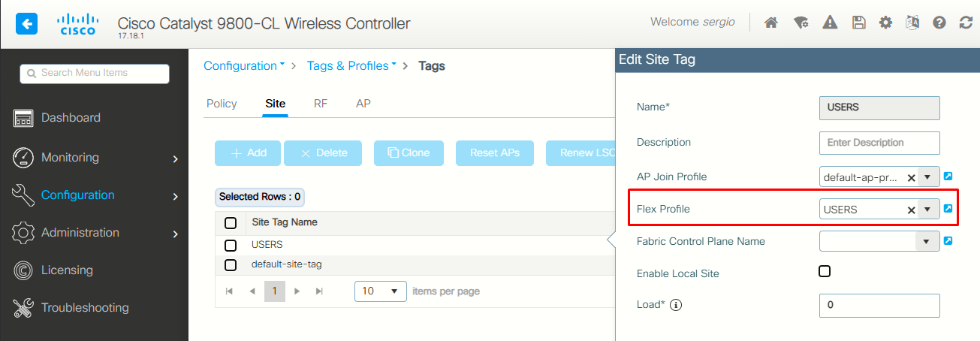Viewport: 980px width, 341px height.
Task: Open the Fabric Control Plane Name dropdown
Action: (x=927, y=242)
